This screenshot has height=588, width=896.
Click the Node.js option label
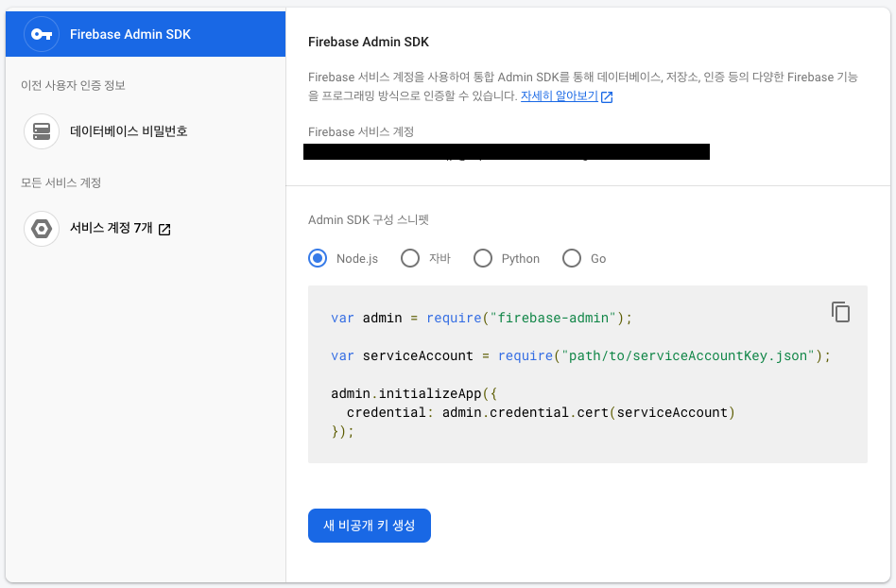point(357,259)
